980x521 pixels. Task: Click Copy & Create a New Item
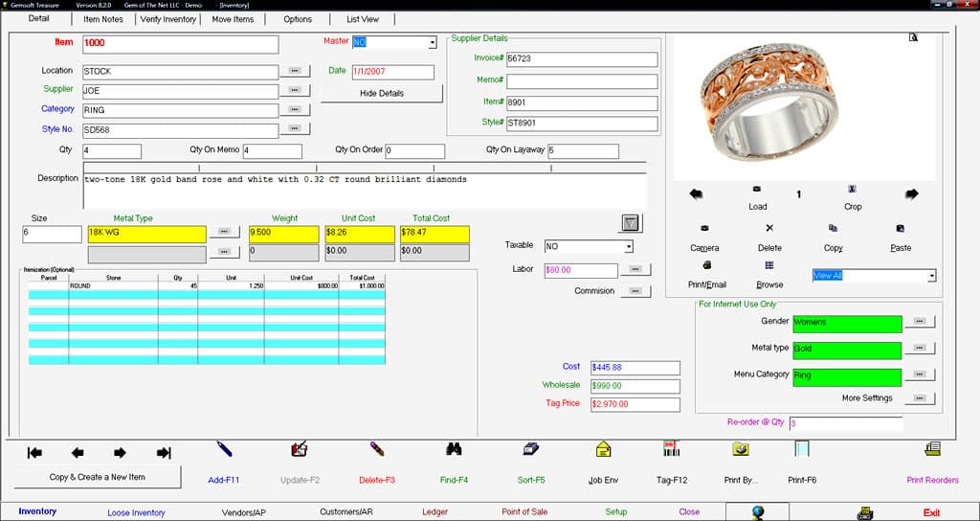coord(98,477)
